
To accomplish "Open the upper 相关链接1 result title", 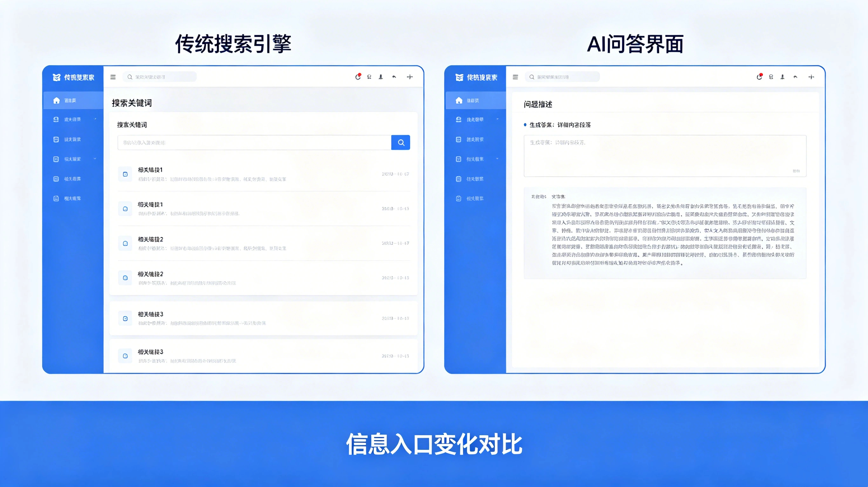I will point(150,170).
